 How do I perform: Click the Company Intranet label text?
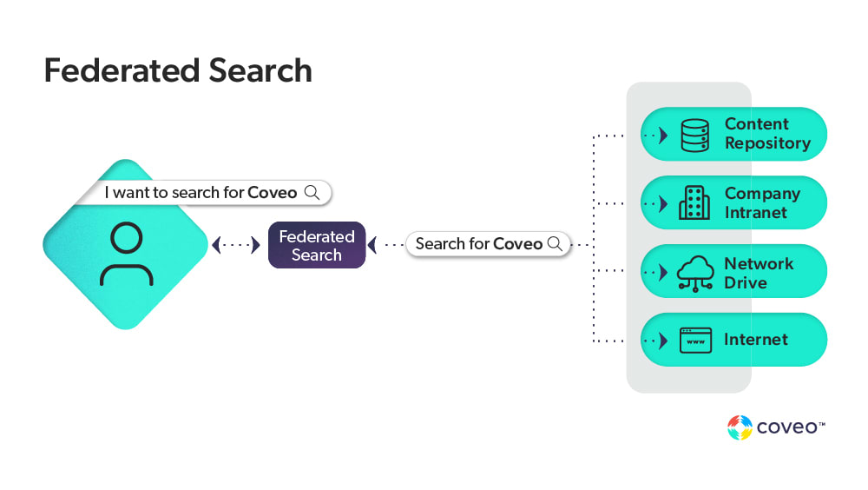[x=762, y=202]
